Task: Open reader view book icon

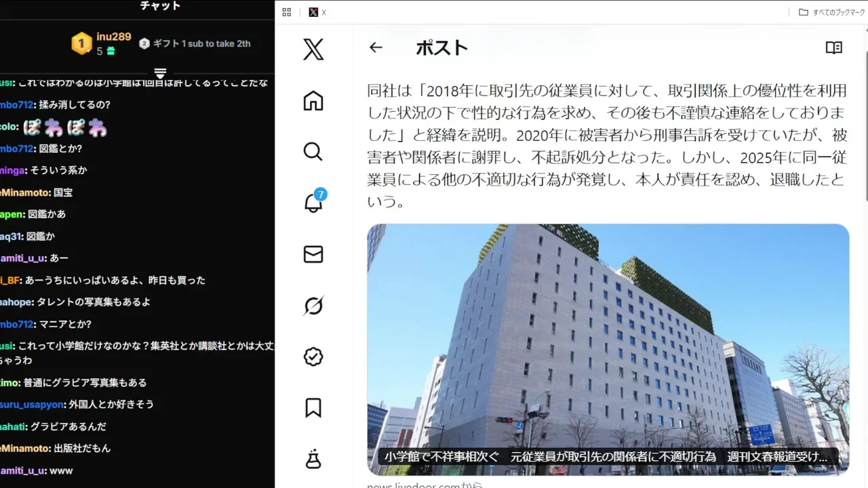Action: click(x=834, y=47)
